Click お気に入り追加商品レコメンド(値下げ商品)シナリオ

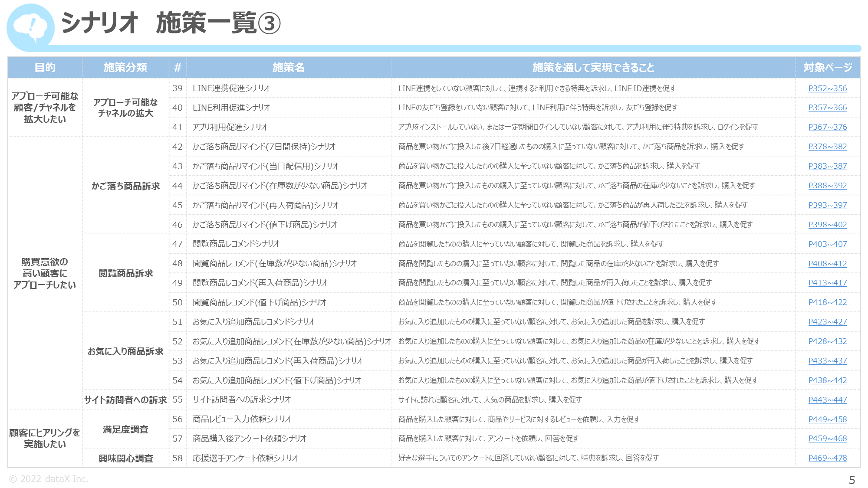coord(277,380)
